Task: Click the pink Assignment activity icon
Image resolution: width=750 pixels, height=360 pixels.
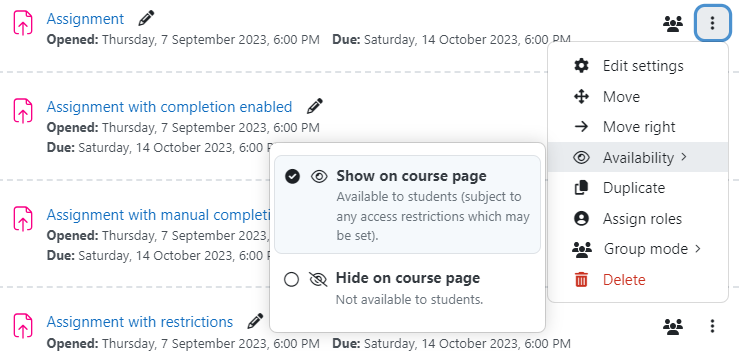Action: point(23,23)
